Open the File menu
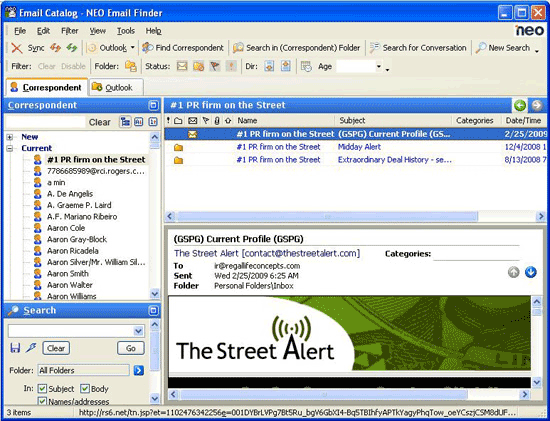Image resolution: width=550 pixels, height=421 pixels. tap(20, 31)
